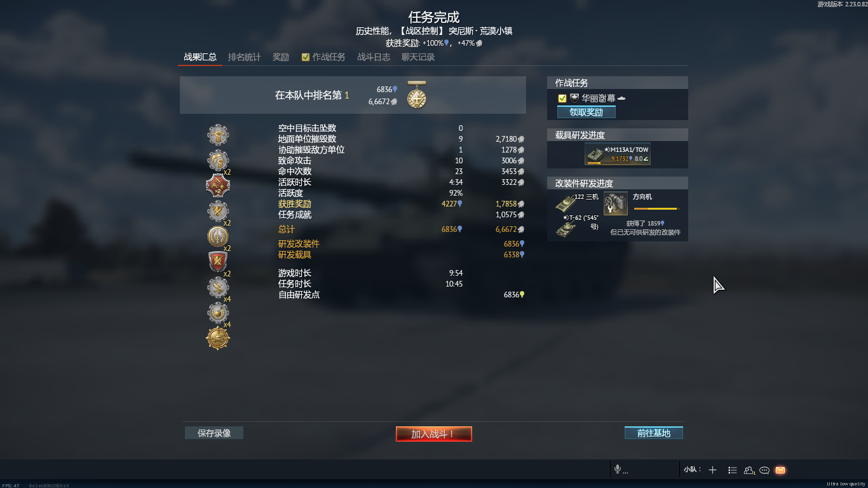Screen dimensions: 868x488
Task: Click the team rank medal icon
Action: point(417,95)
